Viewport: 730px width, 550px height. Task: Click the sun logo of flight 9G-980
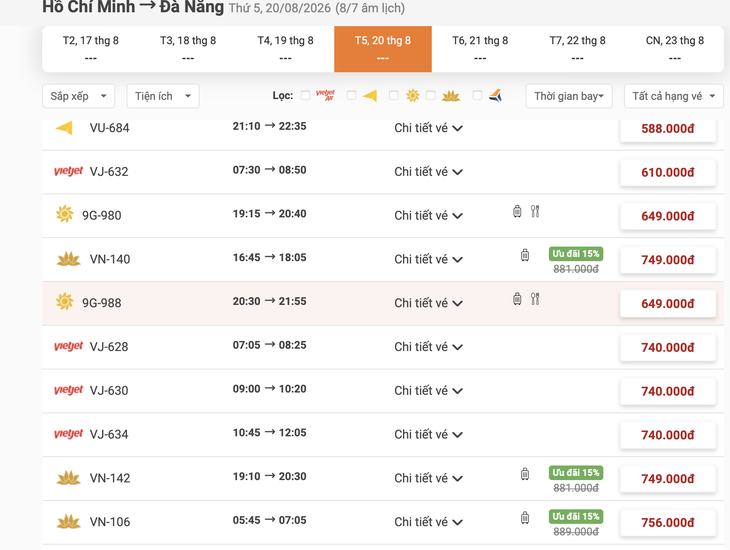tap(65, 214)
